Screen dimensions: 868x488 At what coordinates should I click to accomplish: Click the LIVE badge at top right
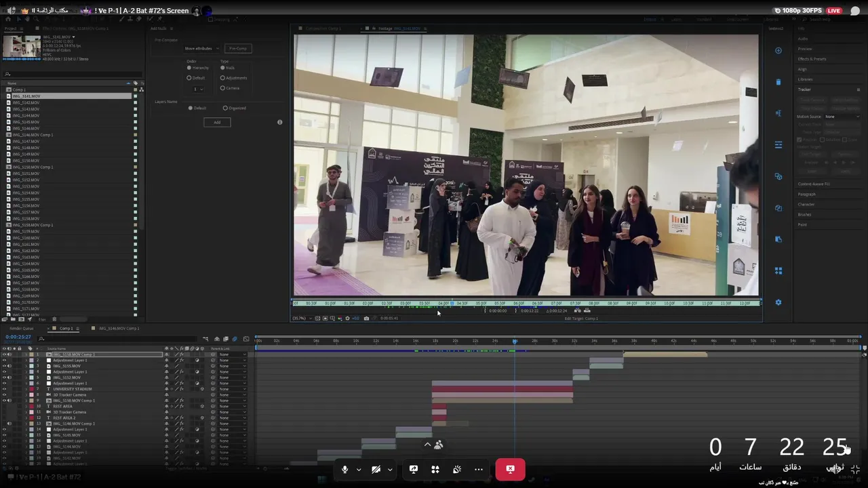pyautogui.click(x=833, y=11)
